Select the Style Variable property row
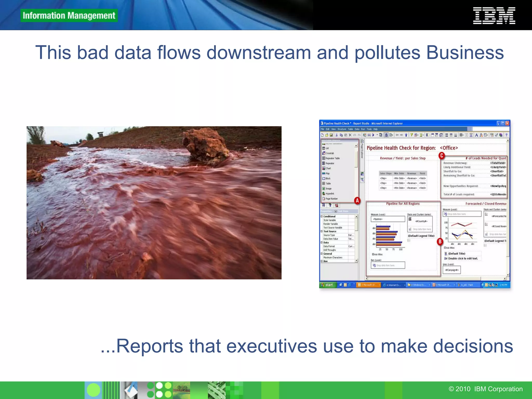Screen dimensions: 532x399 [338, 220]
